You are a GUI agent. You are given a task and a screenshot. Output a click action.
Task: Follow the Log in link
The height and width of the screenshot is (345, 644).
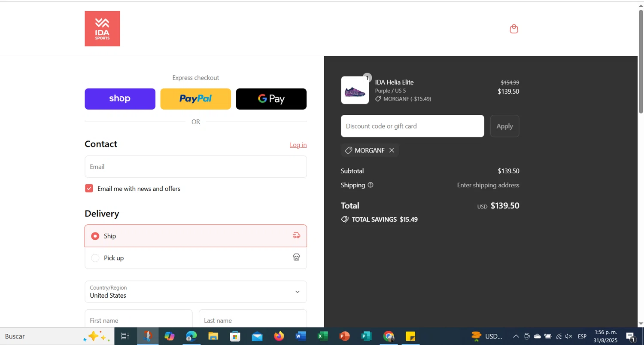click(298, 145)
